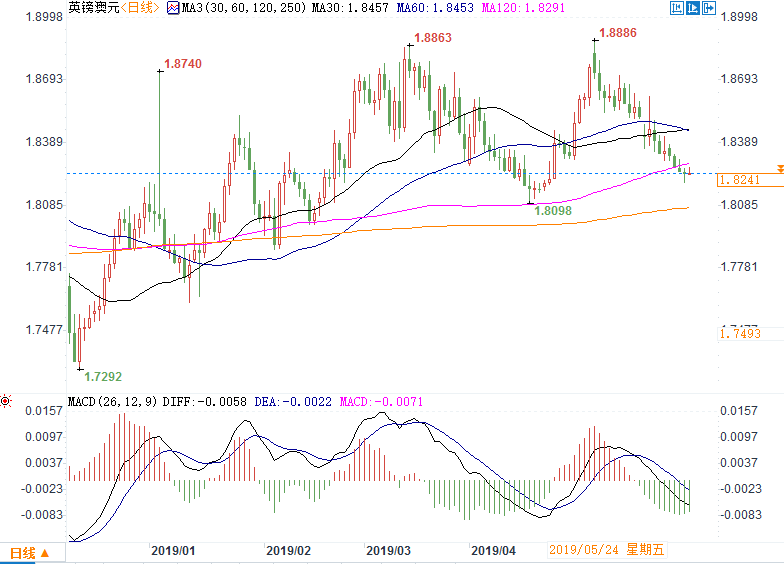Expand the arrow next to 日线 tab
Image resolution: width=784 pixels, height=564 pixels.
pyautogui.click(x=46, y=552)
